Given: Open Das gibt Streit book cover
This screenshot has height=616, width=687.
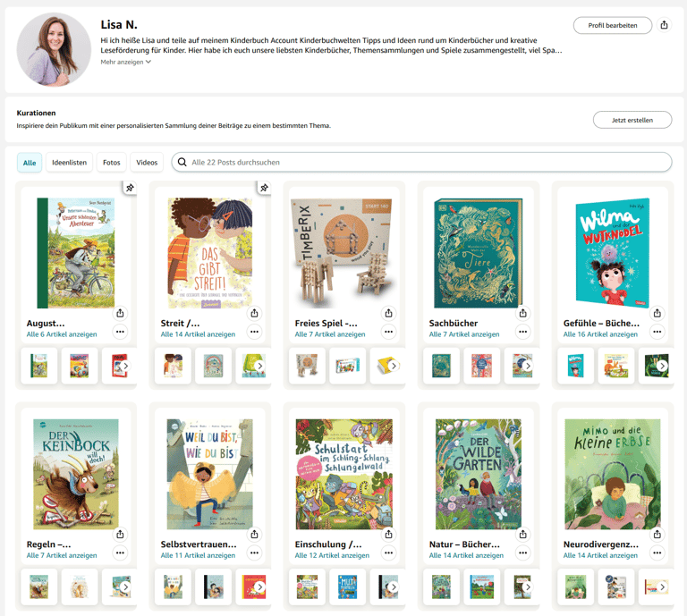Looking at the screenshot, I should pos(210,253).
